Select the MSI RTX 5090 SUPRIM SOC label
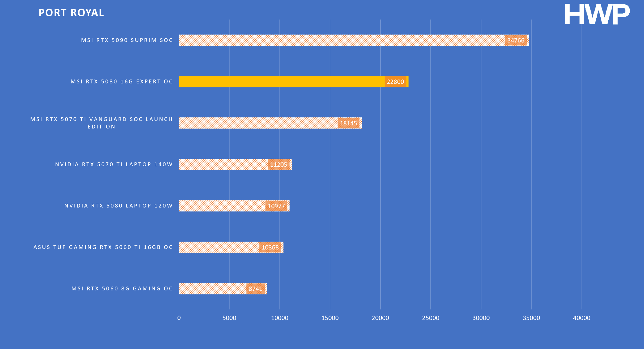 [127, 40]
